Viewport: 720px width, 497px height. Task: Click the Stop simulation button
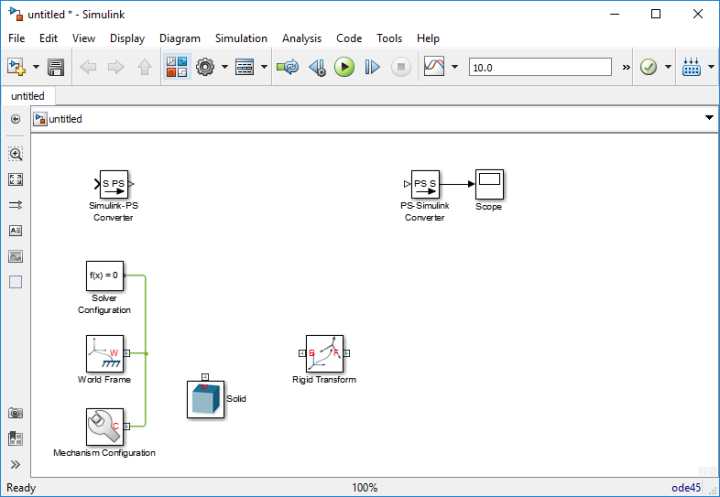(401, 67)
